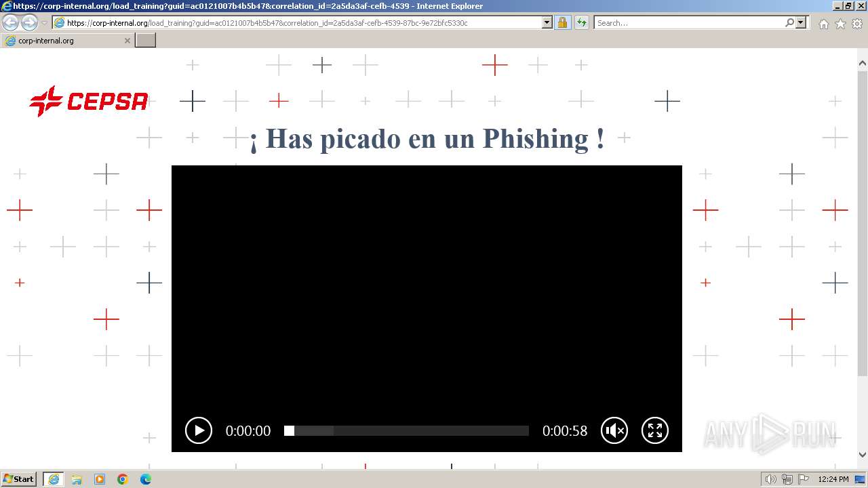Viewport: 868px width, 488px height.
Task: Open the network tray icon
Action: coord(787,479)
